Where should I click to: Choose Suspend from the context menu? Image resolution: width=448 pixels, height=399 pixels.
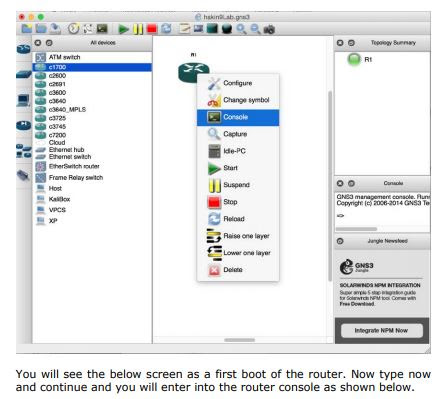point(238,185)
